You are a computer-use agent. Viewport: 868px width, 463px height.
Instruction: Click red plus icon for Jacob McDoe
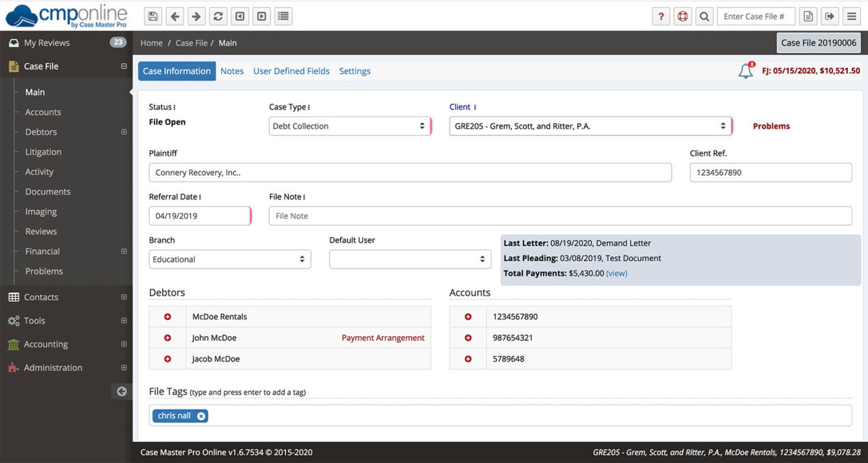click(167, 359)
